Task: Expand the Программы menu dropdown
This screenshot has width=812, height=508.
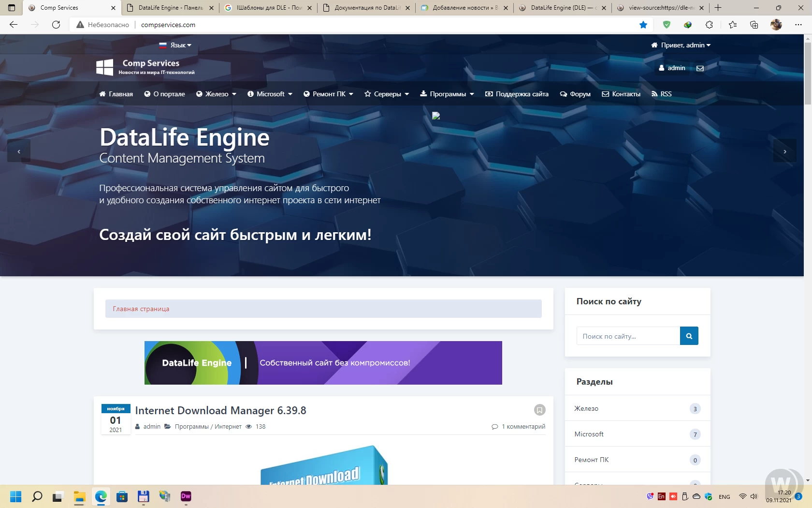Action: pyautogui.click(x=447, y=94)
